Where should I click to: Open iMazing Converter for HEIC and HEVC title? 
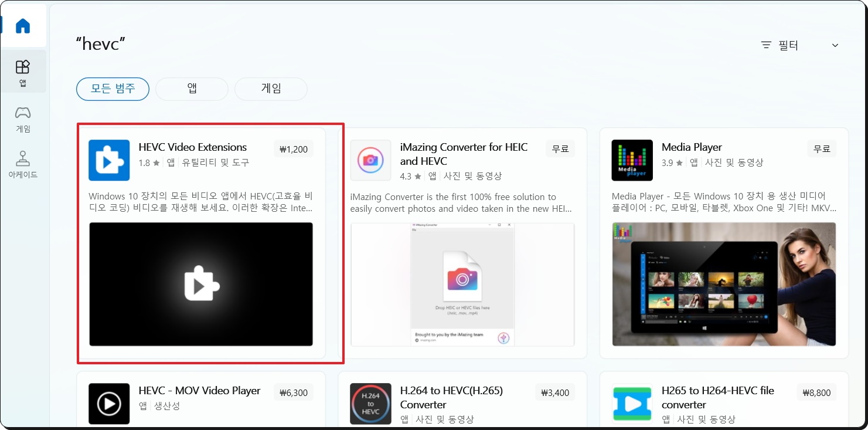(464, 154)
